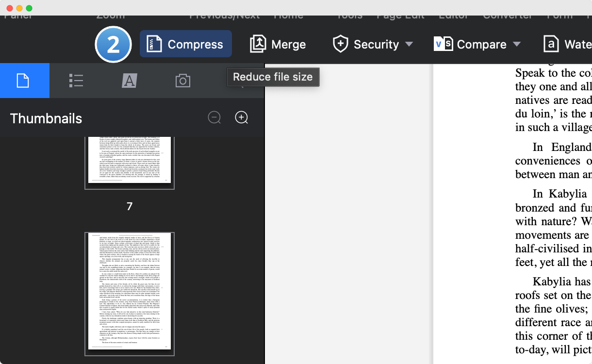The height and width of the screenshot is (364, 592).
Task: Click the Compress button
Action: click(x=185, y=44)
